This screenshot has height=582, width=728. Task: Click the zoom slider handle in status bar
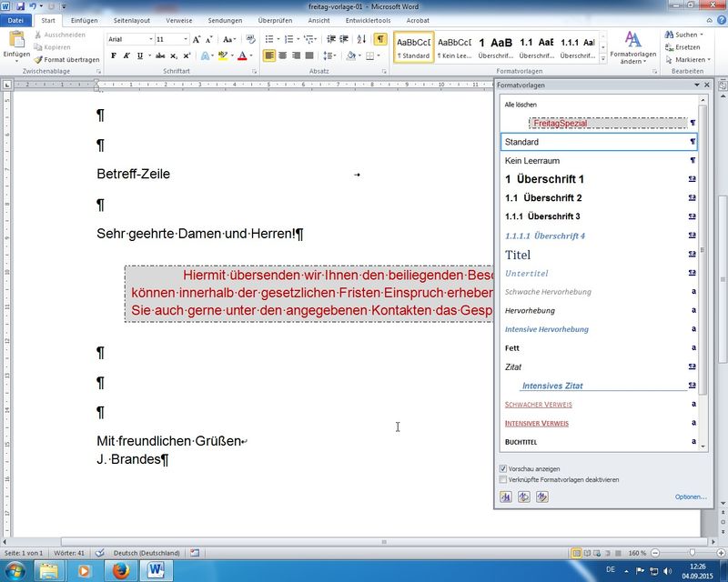693,553
